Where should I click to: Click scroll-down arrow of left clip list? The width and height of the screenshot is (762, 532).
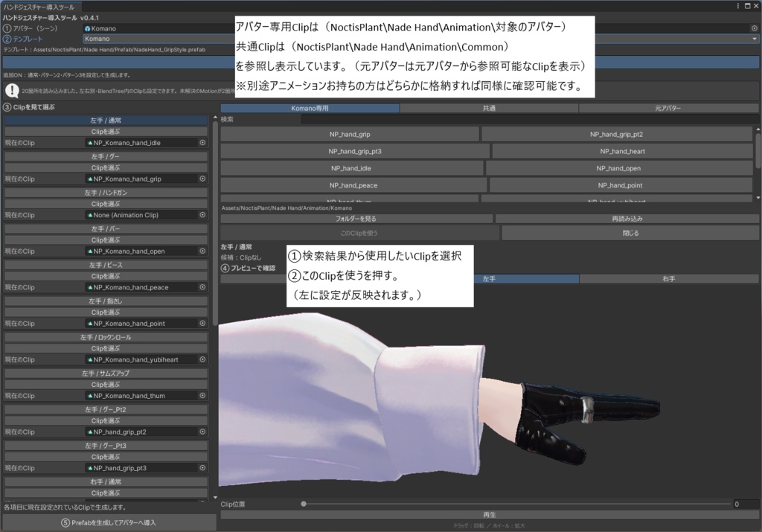click(x=215, y=498)
